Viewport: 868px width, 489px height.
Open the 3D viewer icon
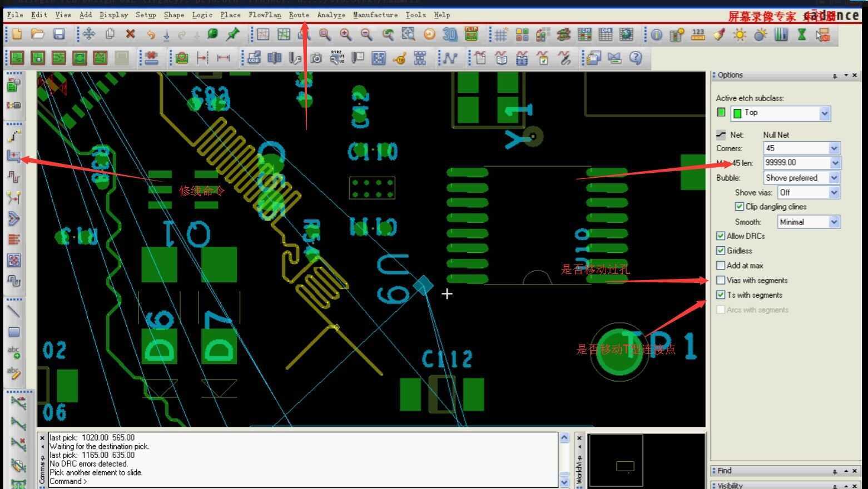coord(450,34)
